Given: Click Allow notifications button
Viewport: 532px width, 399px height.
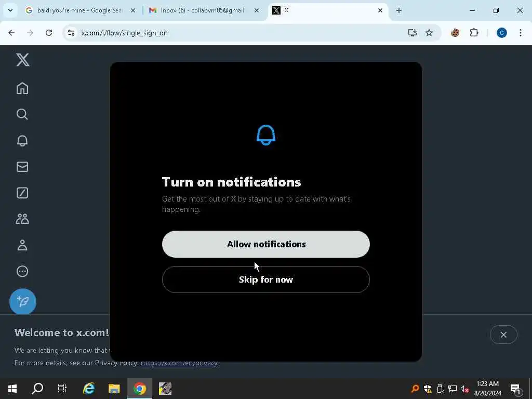Looking at the screenshot, I should point(265,244).
